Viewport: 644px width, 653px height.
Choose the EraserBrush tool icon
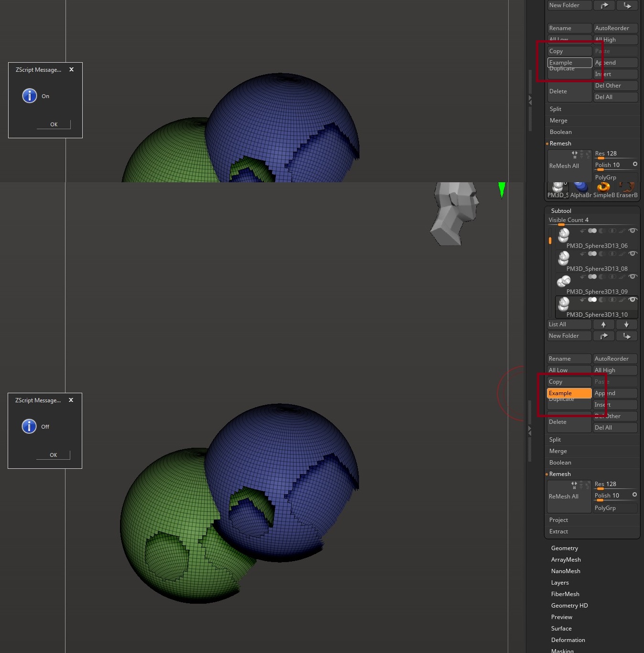pyautogui.click(x=627, y=189)
